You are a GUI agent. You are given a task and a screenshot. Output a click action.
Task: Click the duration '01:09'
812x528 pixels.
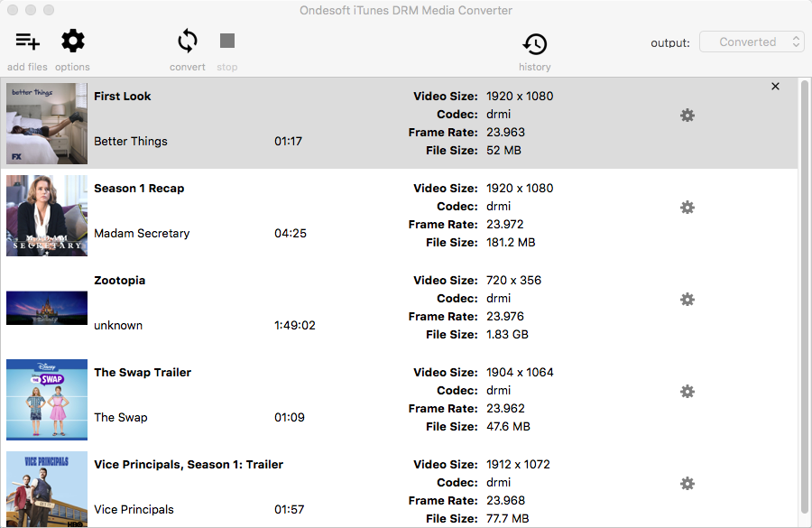tap(289, 418)
